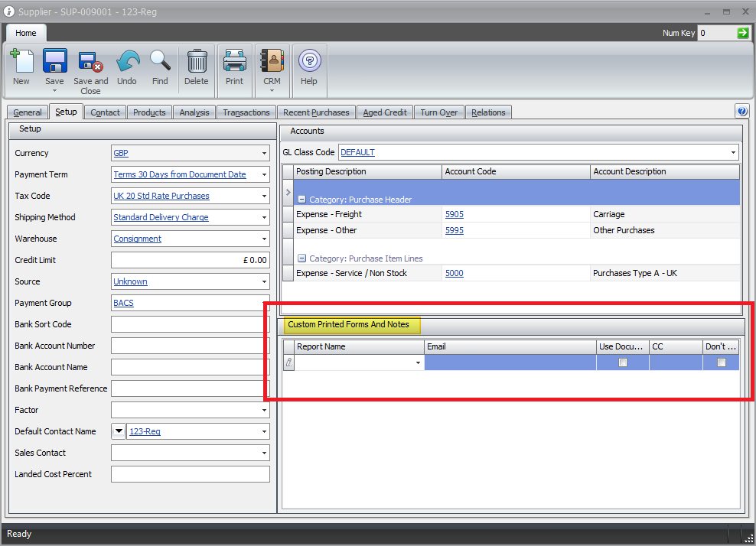Tick the Use Document checkbox
Viewport: 756px width, 546px height.
(623, 362)
